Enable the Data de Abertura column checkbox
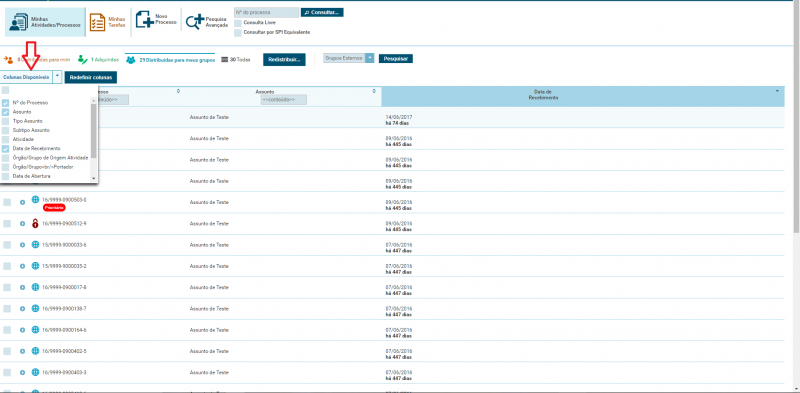The width and height of the screenshot is (800, 393). pos(6,176)
